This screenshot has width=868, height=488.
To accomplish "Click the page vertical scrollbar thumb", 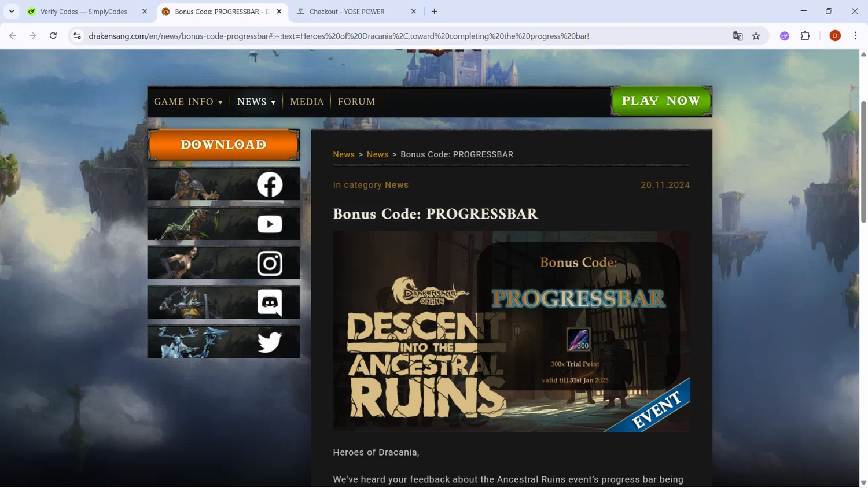I will [863, 162].
